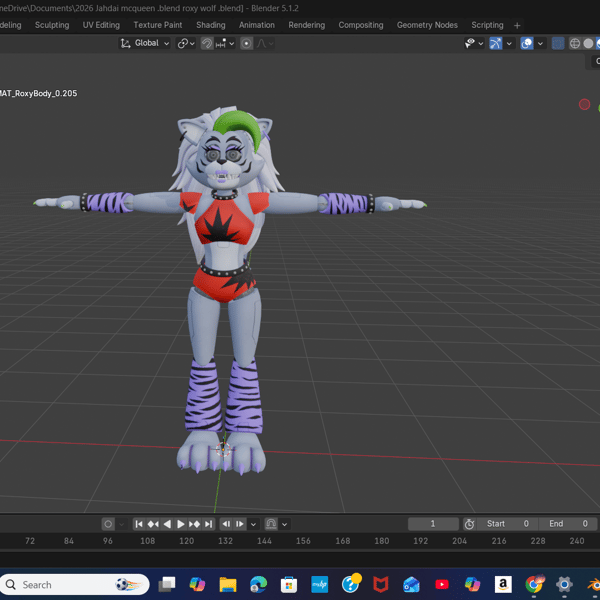Jump to the next keyframe
The width and height of the screenshot is (600, 600).
tap(194, 524)
